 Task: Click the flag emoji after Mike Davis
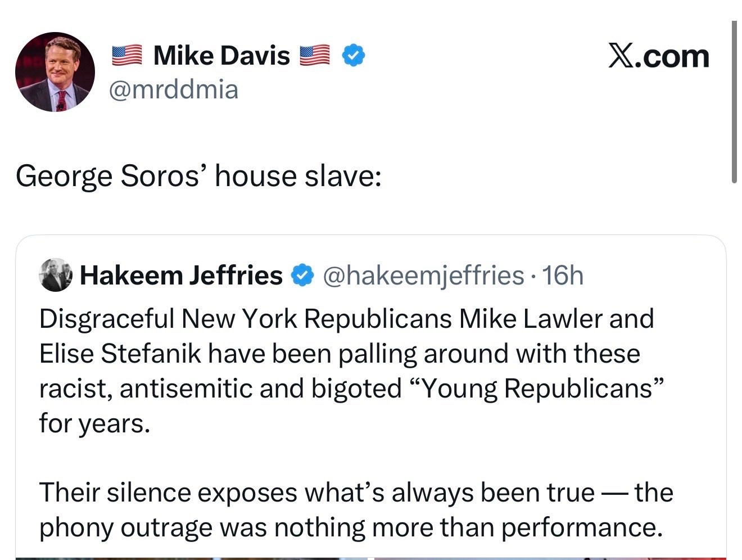[x=314, y=55]
